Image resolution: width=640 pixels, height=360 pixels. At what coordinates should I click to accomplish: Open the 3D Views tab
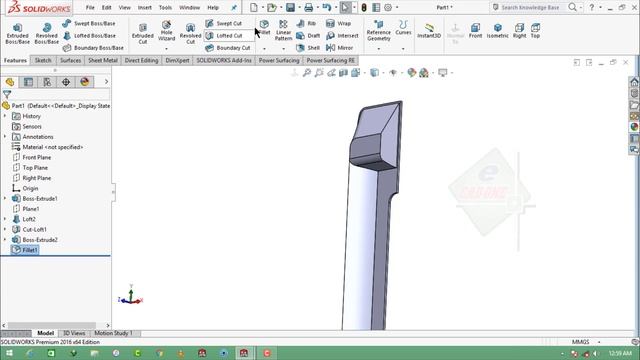74,333
